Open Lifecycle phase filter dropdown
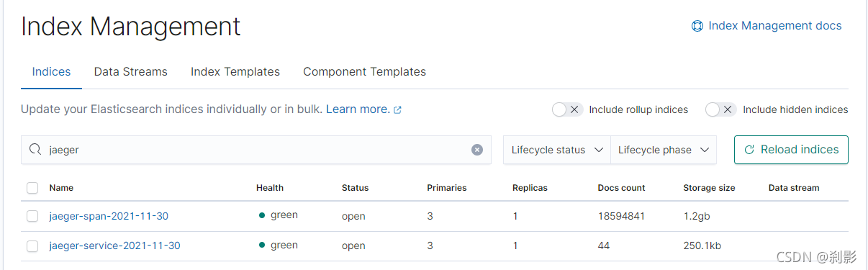This screenshot has height=270, width=868. point(664,150)
